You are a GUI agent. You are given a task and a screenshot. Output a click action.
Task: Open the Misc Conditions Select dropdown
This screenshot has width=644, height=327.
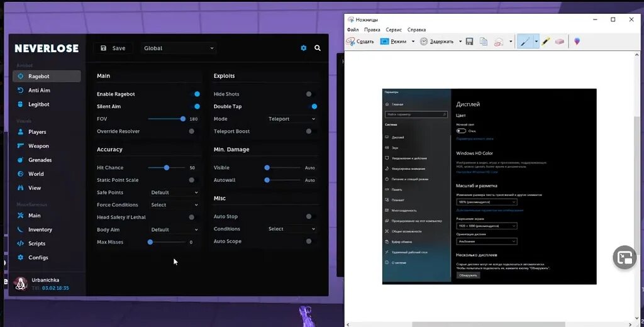[292, 229]
